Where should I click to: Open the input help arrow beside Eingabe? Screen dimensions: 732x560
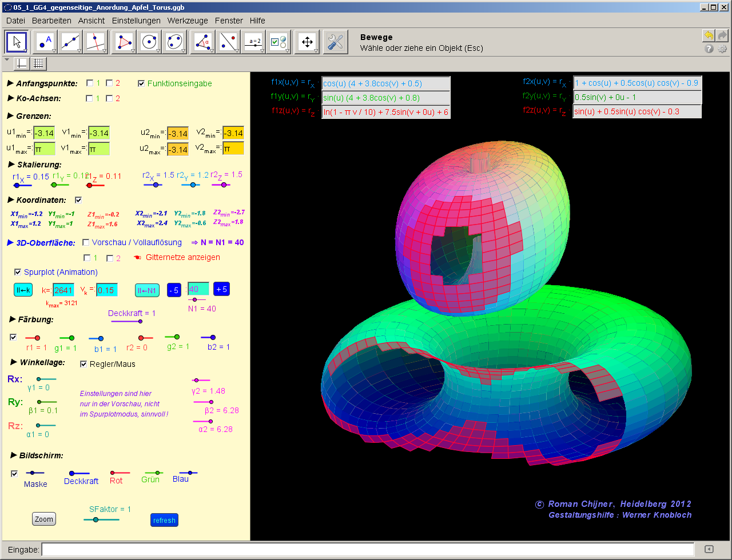pos(709,549)
